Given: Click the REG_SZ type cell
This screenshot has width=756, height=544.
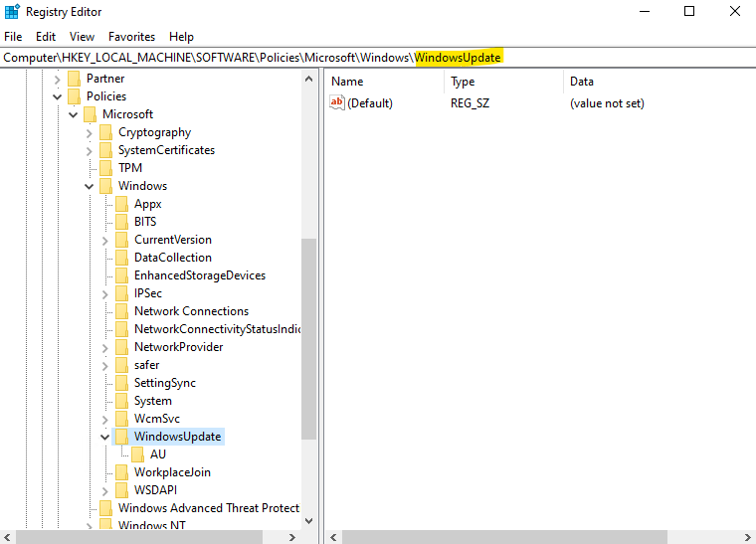Looking at the screenshot, I should coord(471,103).
